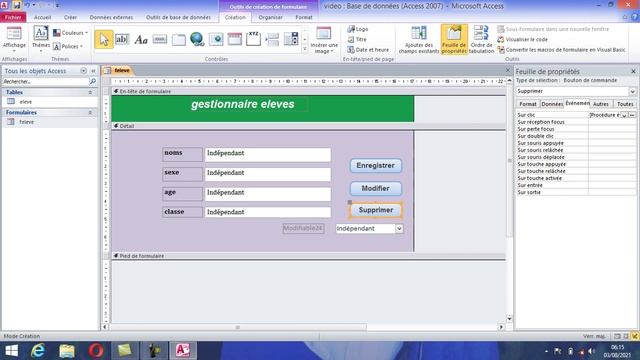Screen dimensions: 640x360
Task: Insert a Logo into the header
Action: point(358,29)
